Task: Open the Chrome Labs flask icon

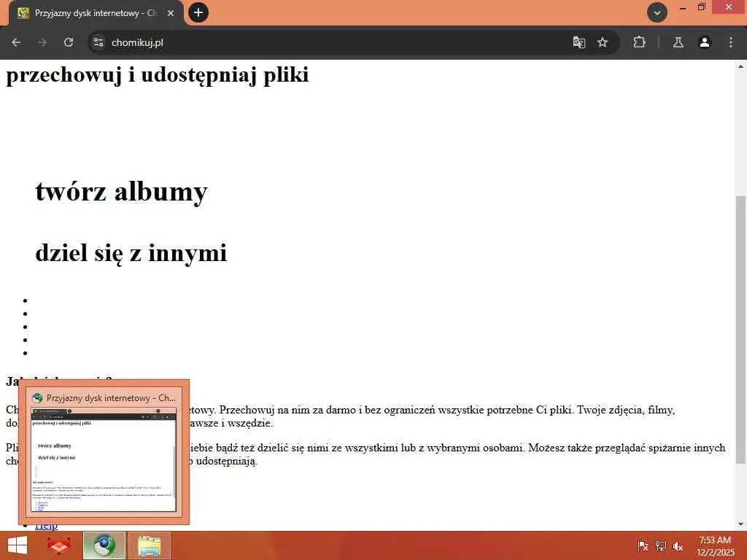Action: coord(678,42)
